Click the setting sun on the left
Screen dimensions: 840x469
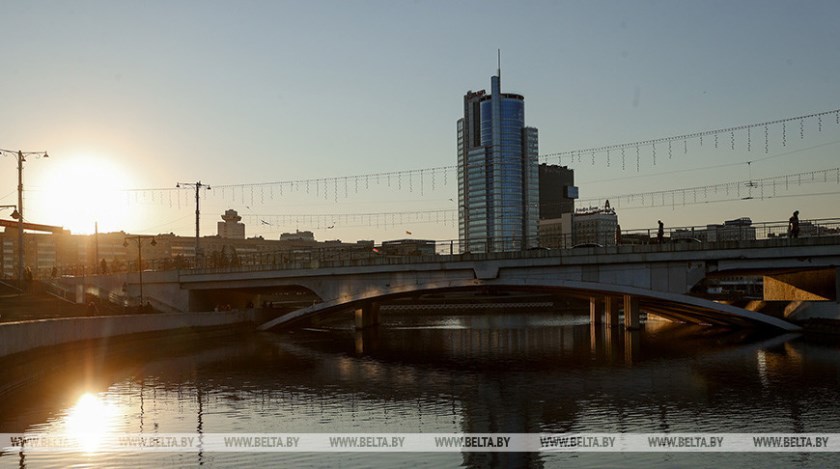(x=84, y=193)
